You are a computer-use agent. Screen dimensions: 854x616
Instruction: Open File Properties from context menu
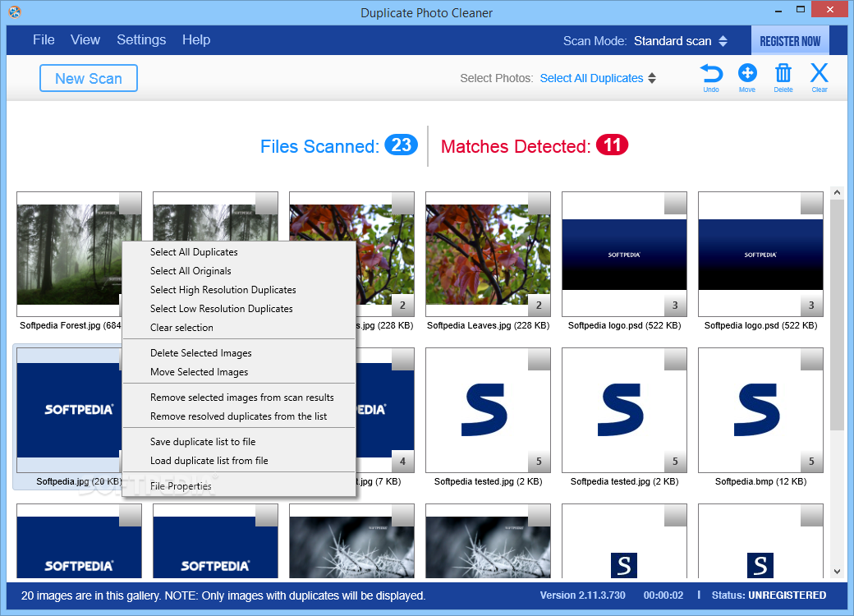click(239, 486)
